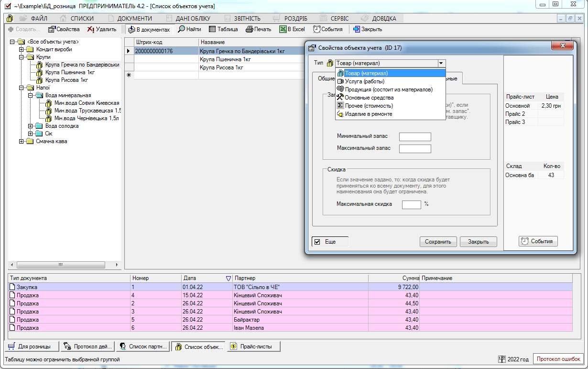Collapse the Вода минеральная folder
Image resolution: width=588 pixels, height=369 pixels.
(x=30, y=95)
